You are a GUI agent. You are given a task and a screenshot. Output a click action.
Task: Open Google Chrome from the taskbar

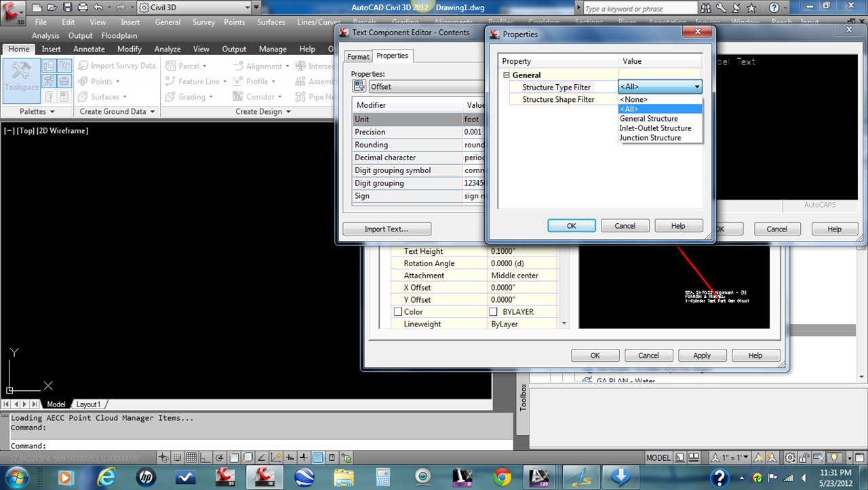pos(502,477)
